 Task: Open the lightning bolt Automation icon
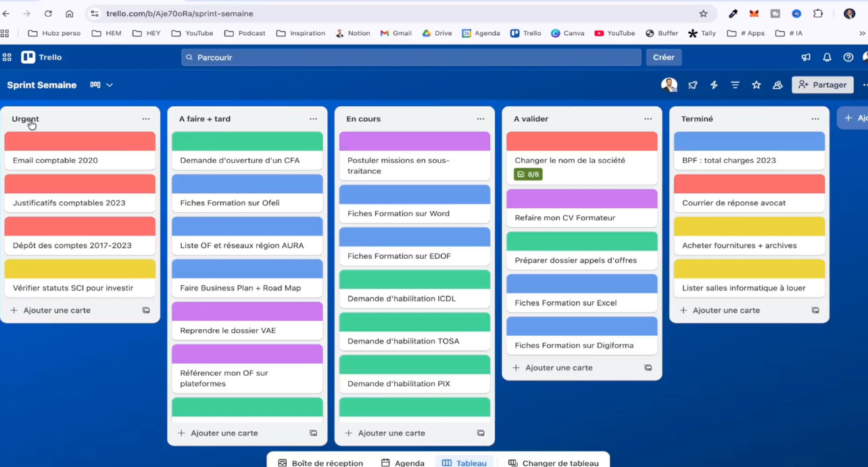point(714,85)
